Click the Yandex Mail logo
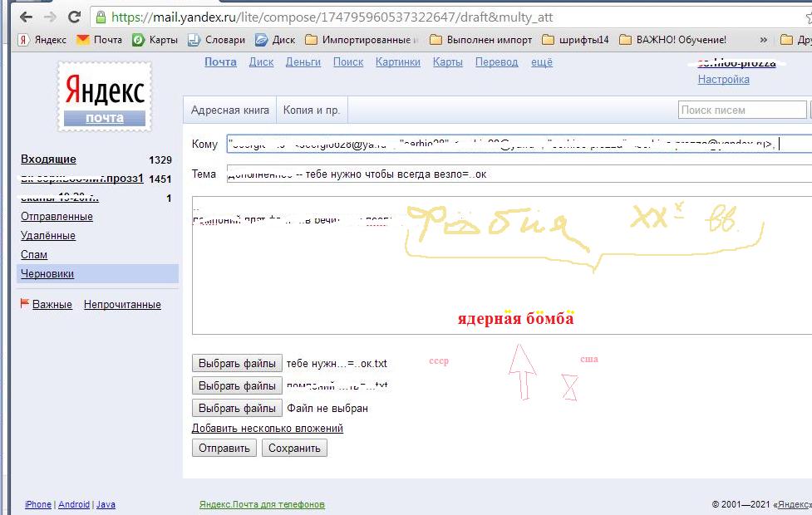Viewport: 812px width, 515px height. [105, 96]
